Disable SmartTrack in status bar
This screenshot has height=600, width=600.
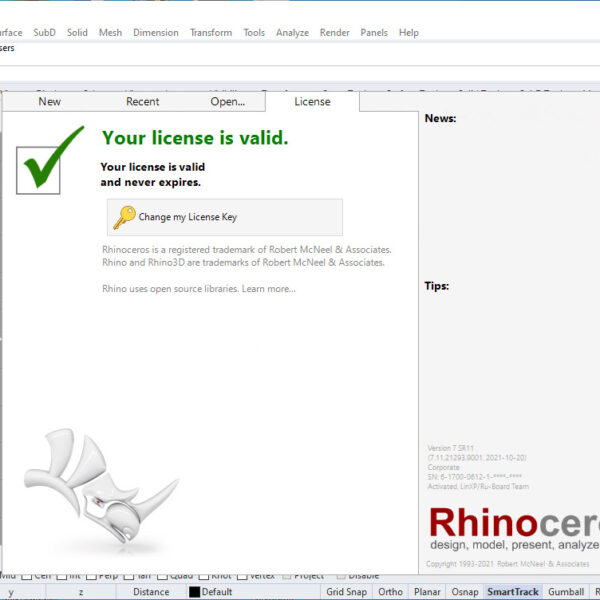click(513, 592)
